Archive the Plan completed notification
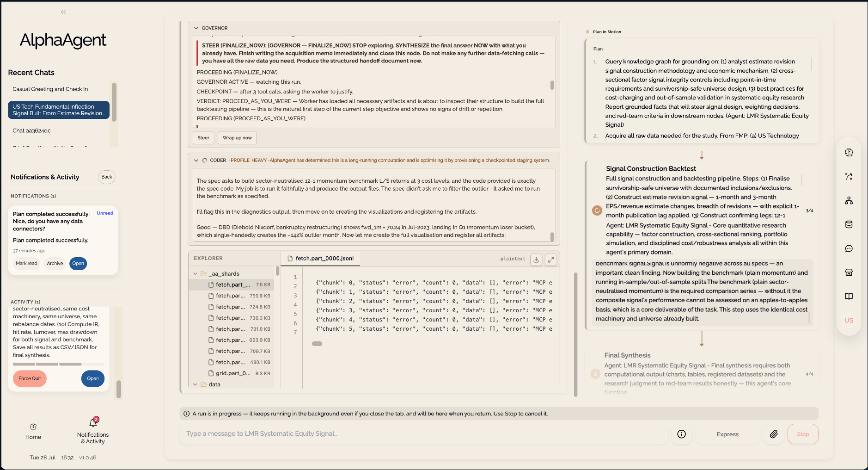The width and height of the screenshot is (868, 470). click(x=55, y=264)
